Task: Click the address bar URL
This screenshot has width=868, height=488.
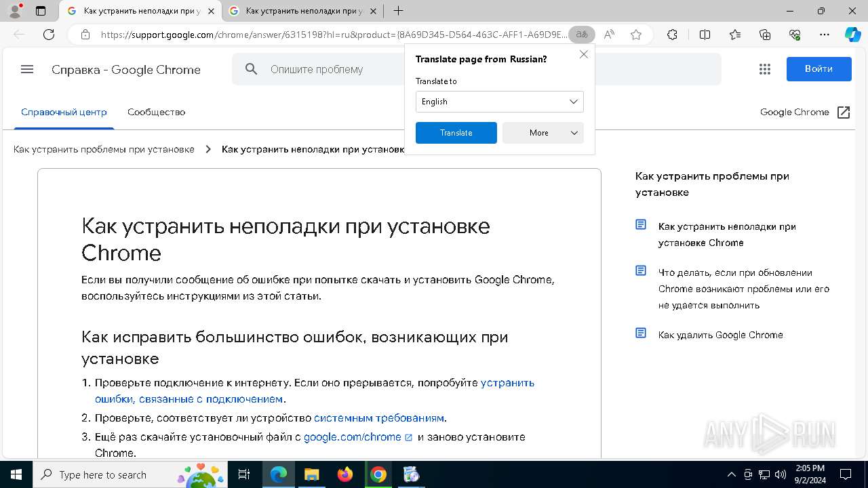Action: click(x=334, y=35)
